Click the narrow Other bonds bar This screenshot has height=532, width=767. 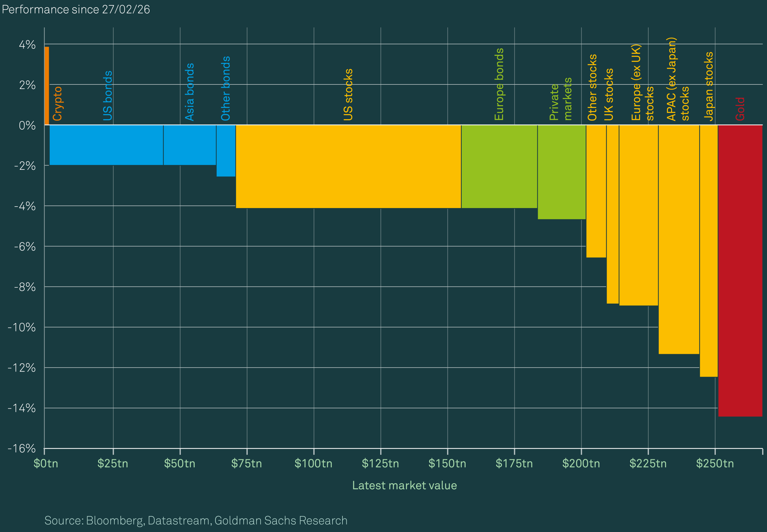coord(226,151)
